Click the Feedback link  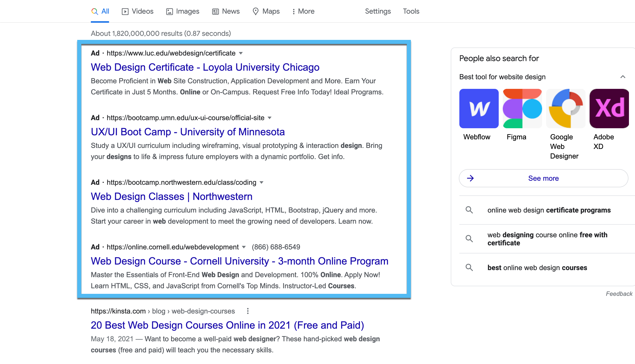coord(619,294)
